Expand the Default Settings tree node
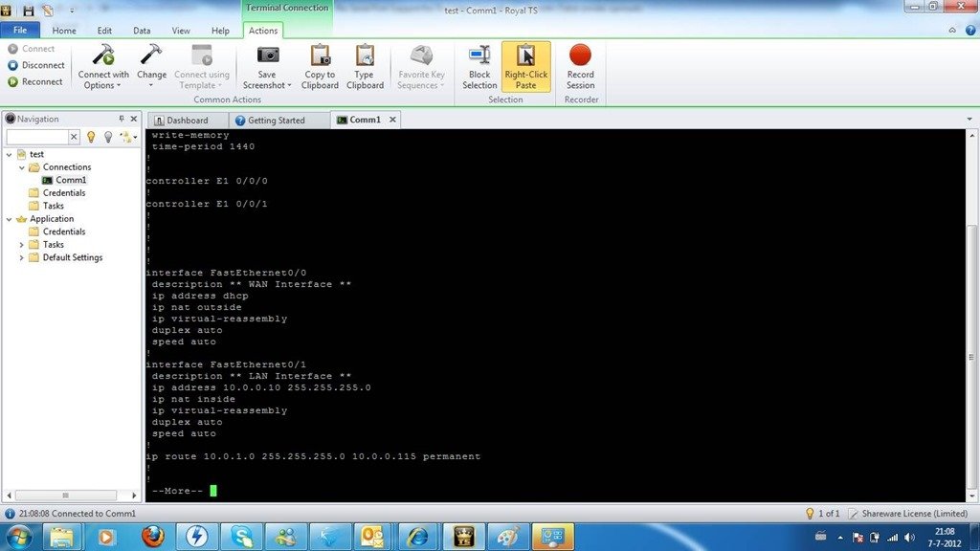The width and height of the screenshot is (980, 551). point(22,257)
